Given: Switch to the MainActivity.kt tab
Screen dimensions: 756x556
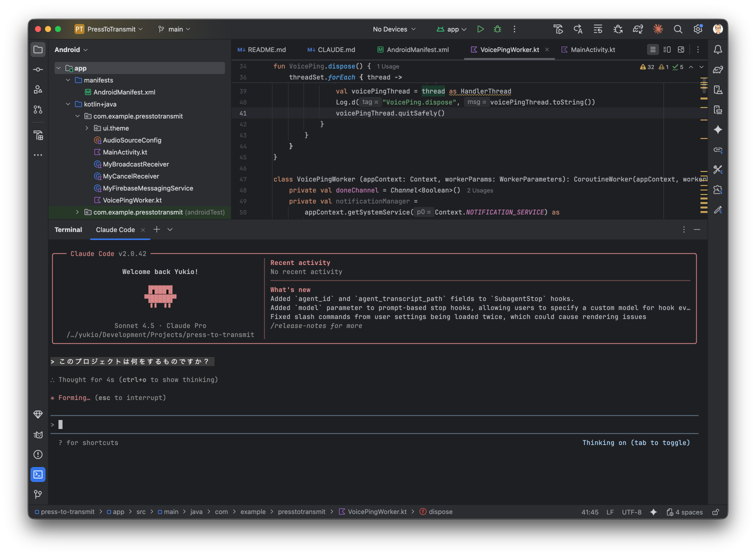Looking at the screenshot, I should [592, 49].
